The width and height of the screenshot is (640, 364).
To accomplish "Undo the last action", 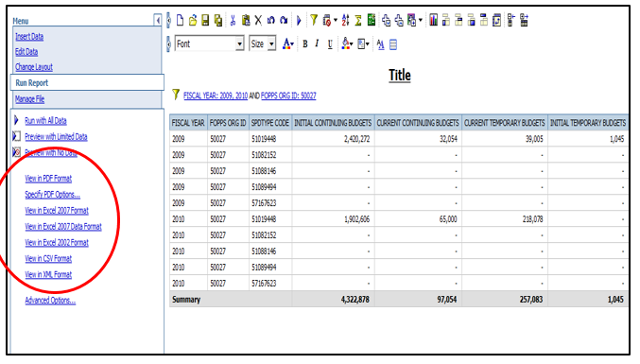I will click(271, 20).
